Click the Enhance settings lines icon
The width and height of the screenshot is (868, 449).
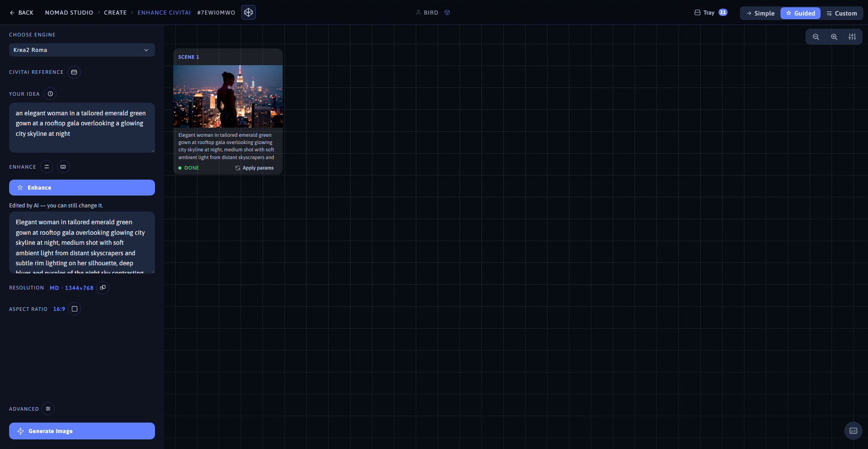(x=46, y=167)
